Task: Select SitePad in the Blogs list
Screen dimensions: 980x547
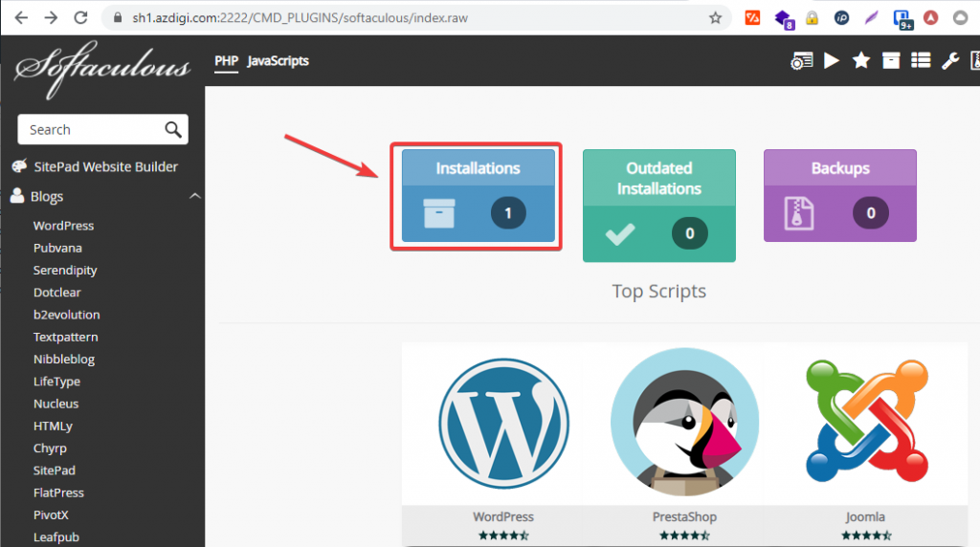Action: click(54, 470)
